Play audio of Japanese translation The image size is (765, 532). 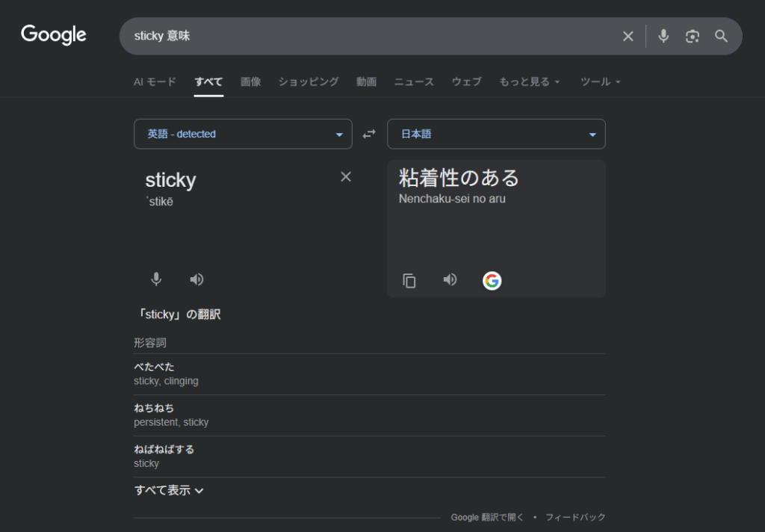coord(450,279)
